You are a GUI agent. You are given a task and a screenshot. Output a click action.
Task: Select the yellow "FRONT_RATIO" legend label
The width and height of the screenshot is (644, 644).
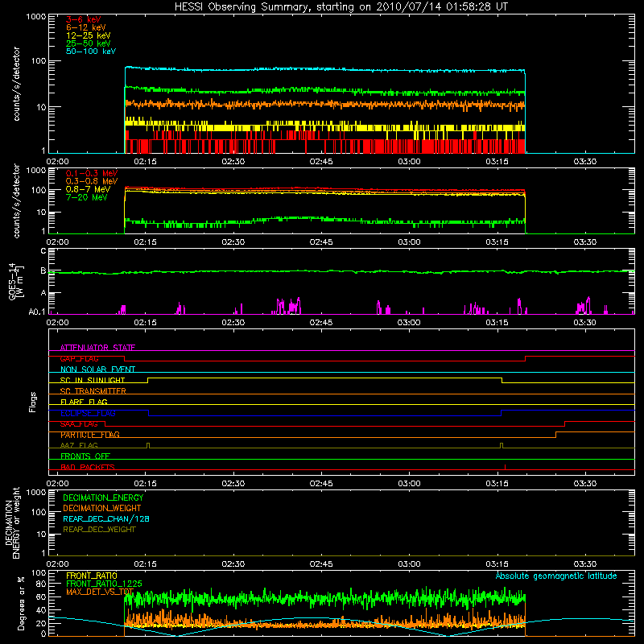(92, 576)
